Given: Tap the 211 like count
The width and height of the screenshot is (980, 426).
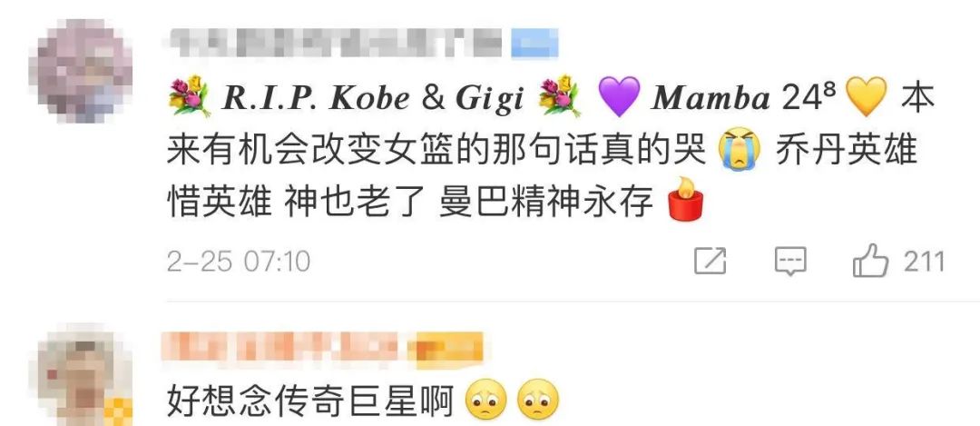Looking at the screenshot, I should 924,261.
